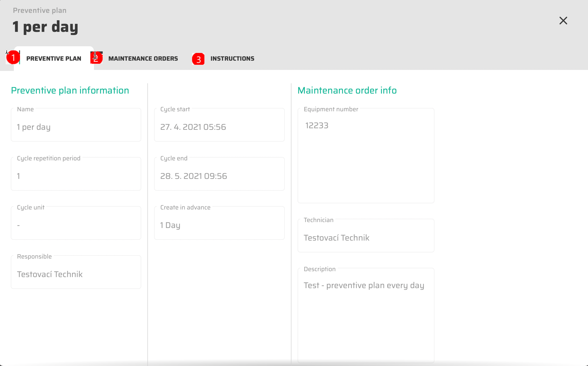This screenshot has width=588, height=366.
Task: Click the 'Maintenance order info' heading
Action: point(347,90)
